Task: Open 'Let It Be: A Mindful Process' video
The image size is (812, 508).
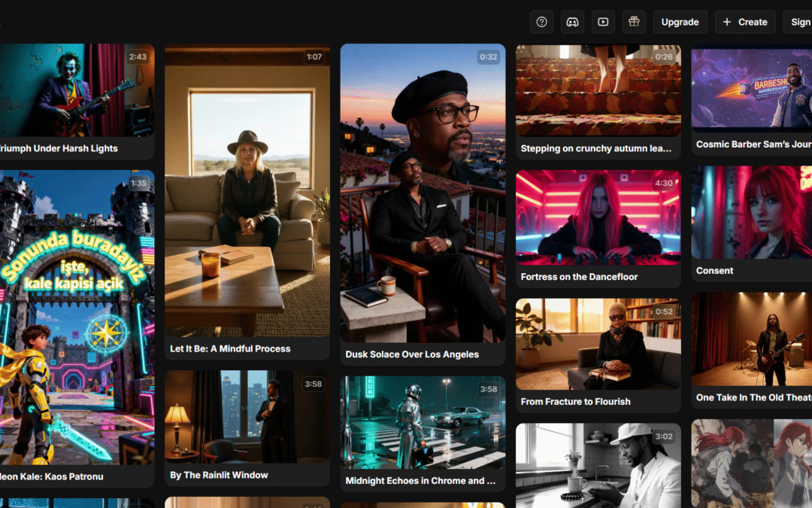Action: point(247,190)
